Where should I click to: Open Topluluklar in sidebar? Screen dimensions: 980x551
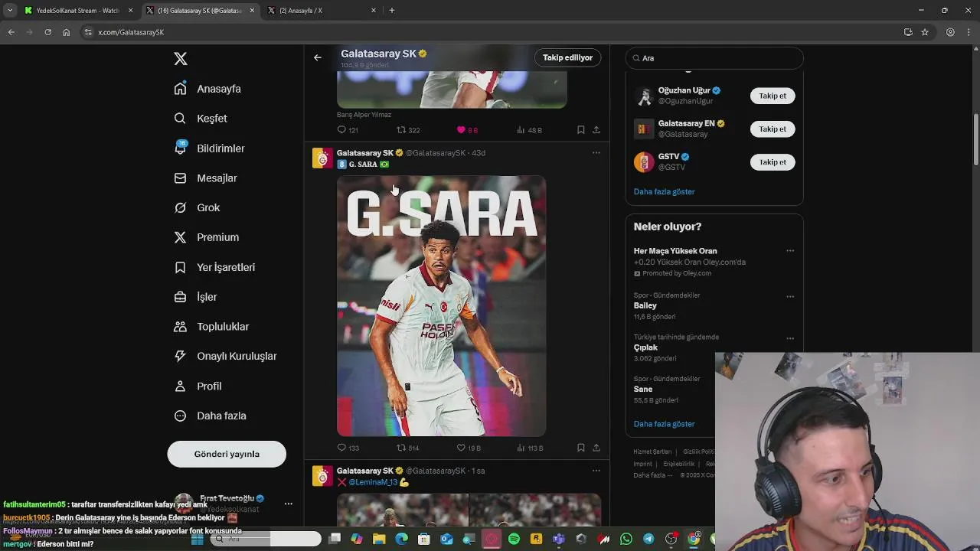211,327
